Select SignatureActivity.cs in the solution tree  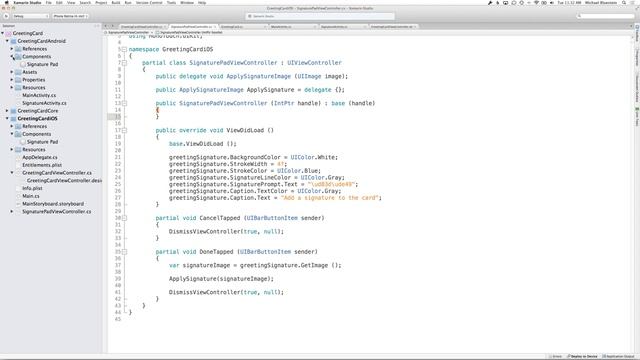(44, 103)
